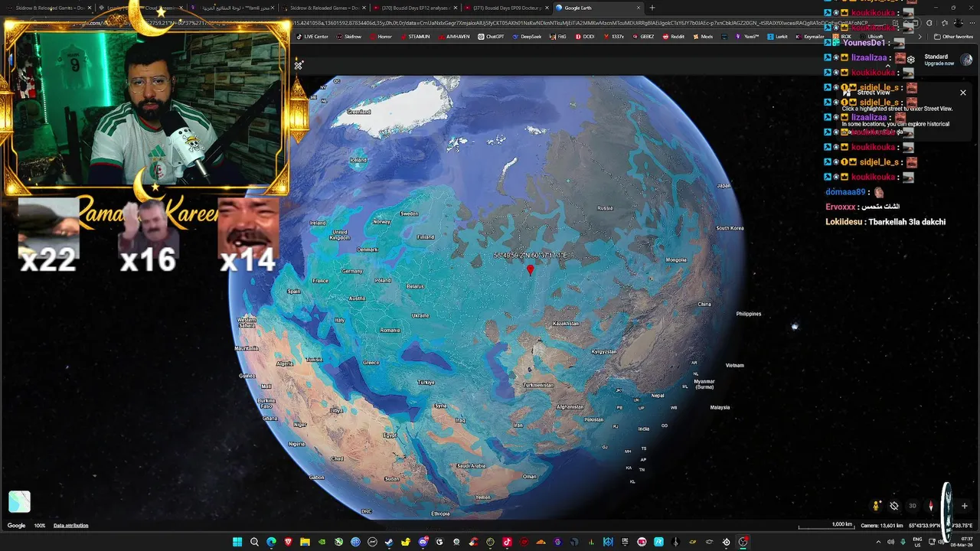Open TikTok app in the taskbar
The image size is (980, 551).
coord(507,542)
